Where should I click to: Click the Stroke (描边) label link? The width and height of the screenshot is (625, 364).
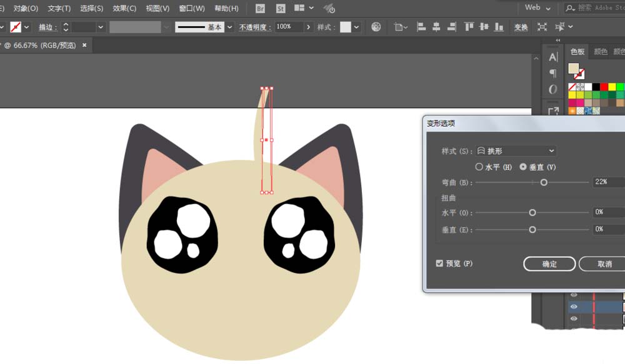(x=48, y=27)
